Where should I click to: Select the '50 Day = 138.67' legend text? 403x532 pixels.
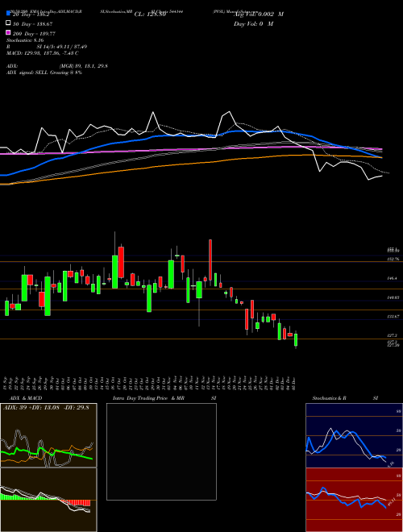pos(33,24)
